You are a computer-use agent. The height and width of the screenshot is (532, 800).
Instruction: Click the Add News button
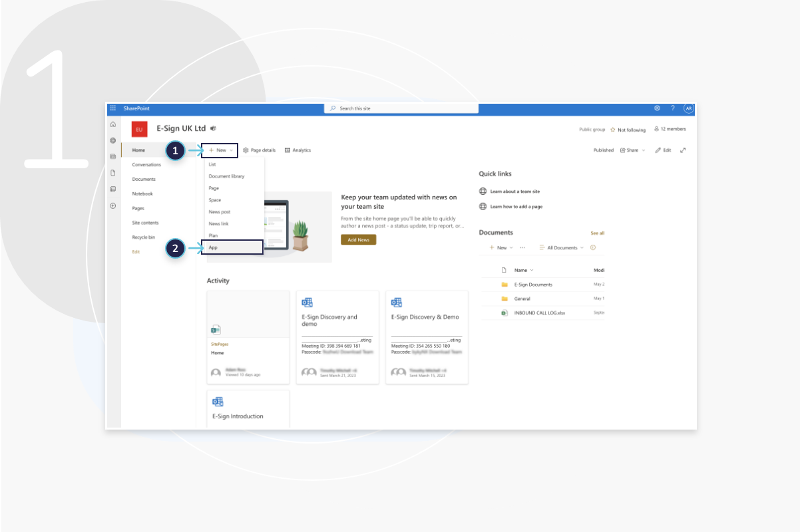coord(358,239)
